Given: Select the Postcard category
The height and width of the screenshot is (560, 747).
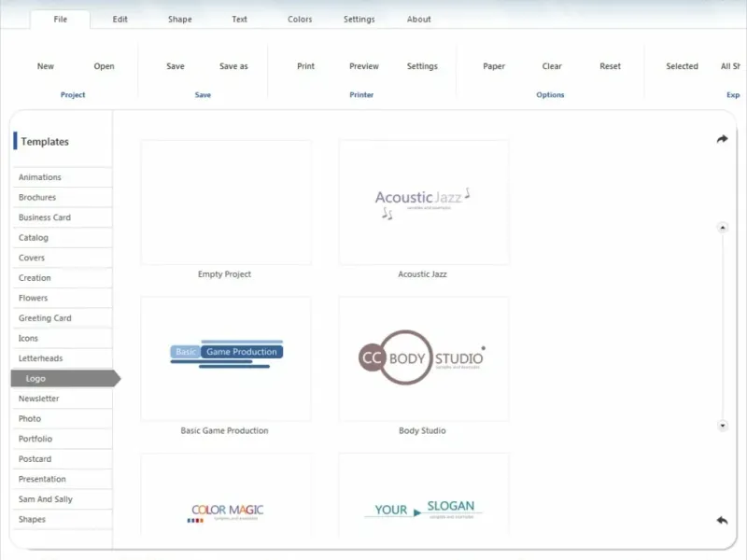Looking at the screenshot, I should tap(63, 459).
